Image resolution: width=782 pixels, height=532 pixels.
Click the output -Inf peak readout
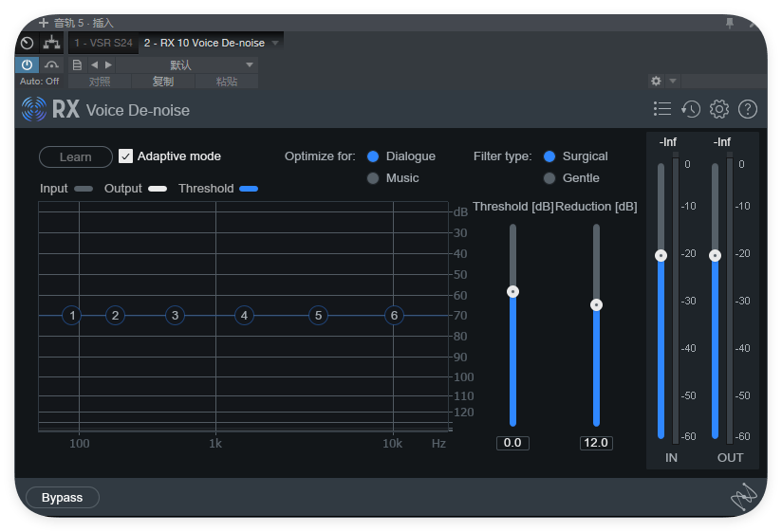[721, 142]
